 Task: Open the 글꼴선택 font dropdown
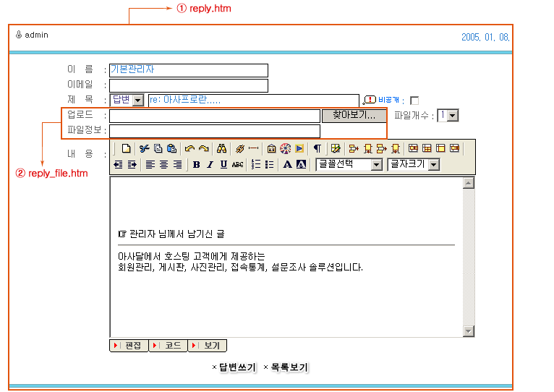coord(350,165)
